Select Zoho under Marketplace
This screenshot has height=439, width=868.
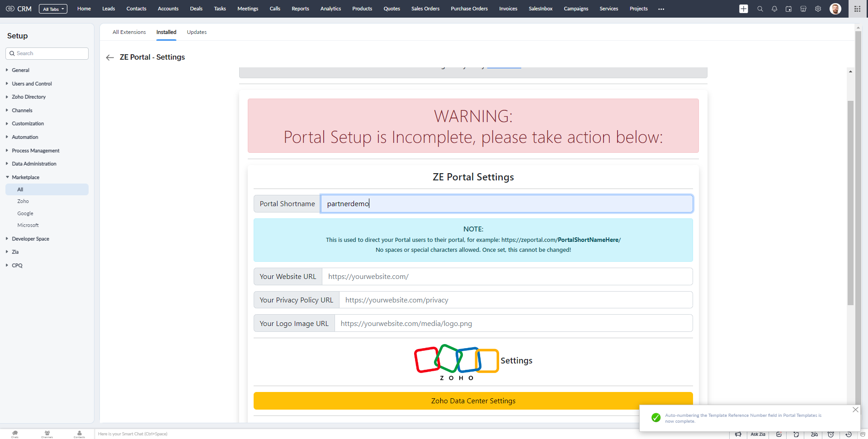pos(23,201)
